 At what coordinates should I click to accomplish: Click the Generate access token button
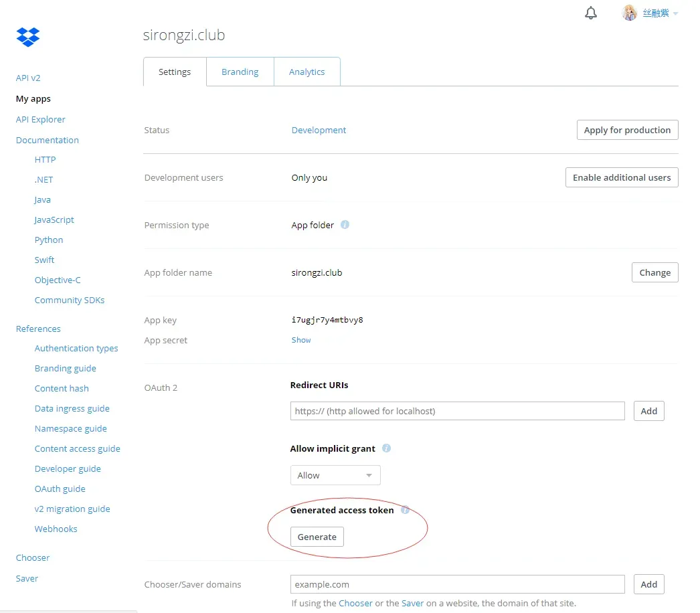317,537
